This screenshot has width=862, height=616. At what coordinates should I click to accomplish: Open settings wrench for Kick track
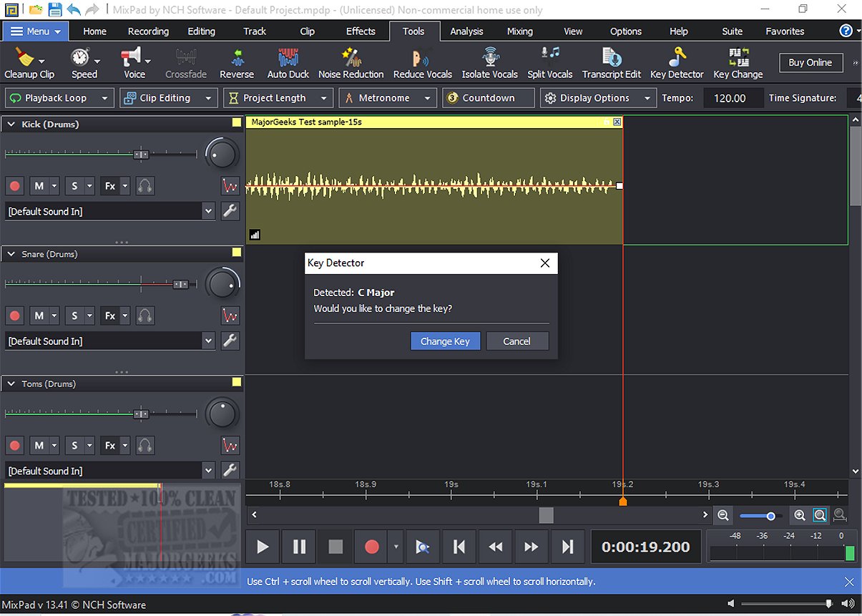pyautogui.click(x=230, y=211)
